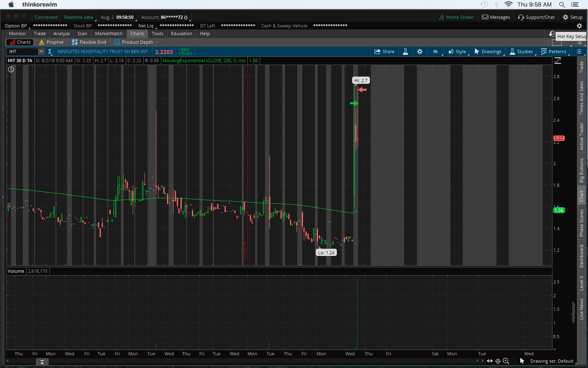Click the Wi-Fi icon in menu bar

pos(508,4)
